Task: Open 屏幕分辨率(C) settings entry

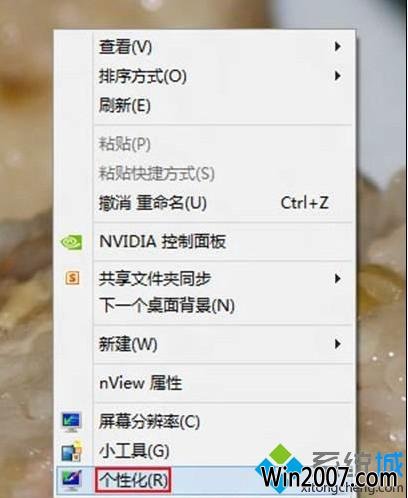Action: coord(223,422)
